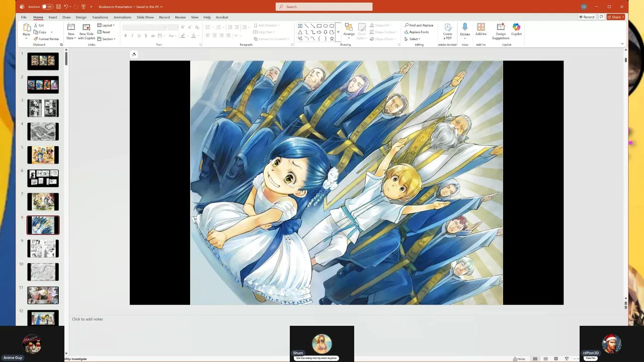Screen dimensions: 644x362
Task: Collapse the ribbon with the chevron
Action: 622,44
